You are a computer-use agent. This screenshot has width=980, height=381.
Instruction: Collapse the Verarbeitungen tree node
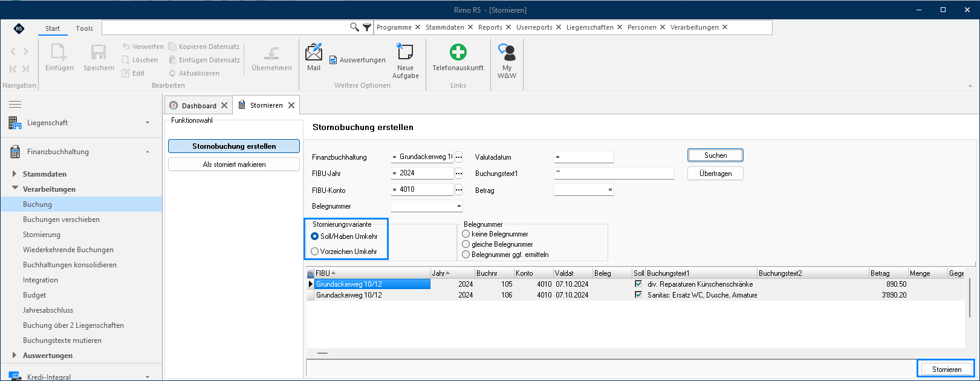(15, 189)
